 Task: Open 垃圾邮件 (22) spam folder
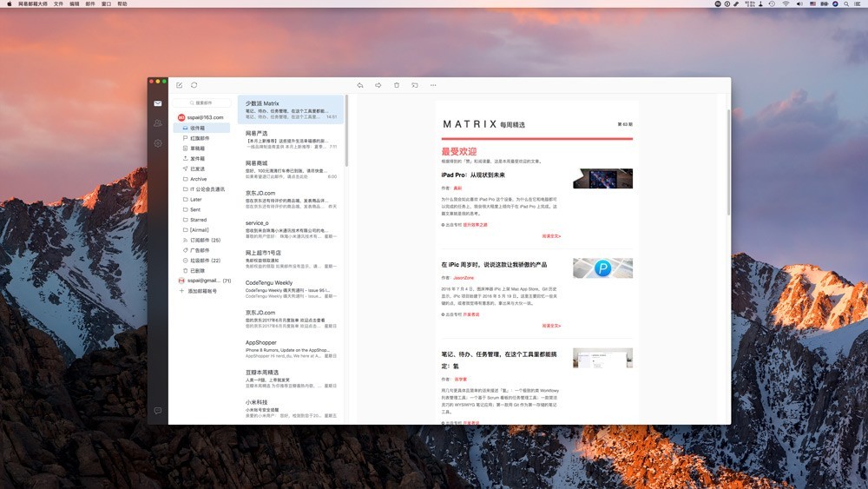click(x=201, y=261)
